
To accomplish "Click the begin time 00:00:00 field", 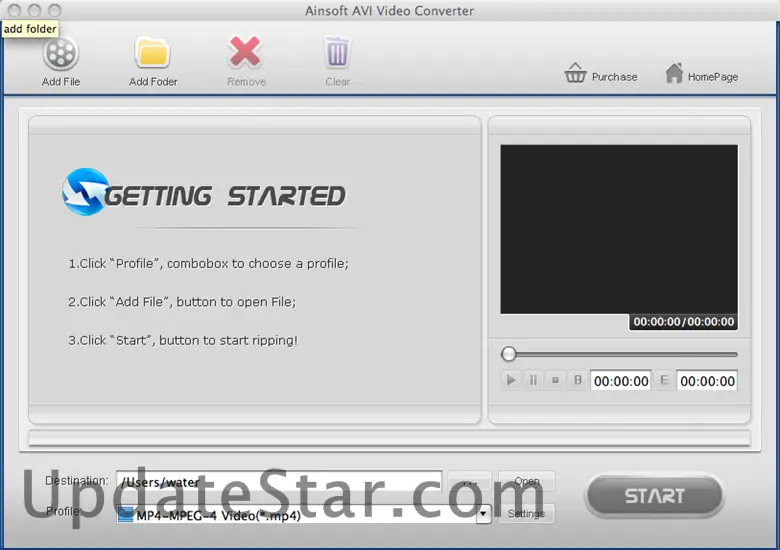I will click(x=621, y=381).
